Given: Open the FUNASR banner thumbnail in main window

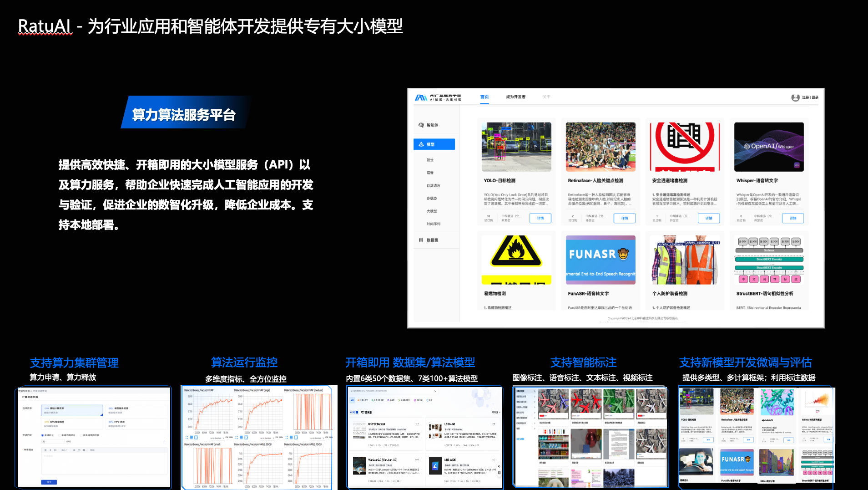Looking at the screenshot, I should point(601,260).
